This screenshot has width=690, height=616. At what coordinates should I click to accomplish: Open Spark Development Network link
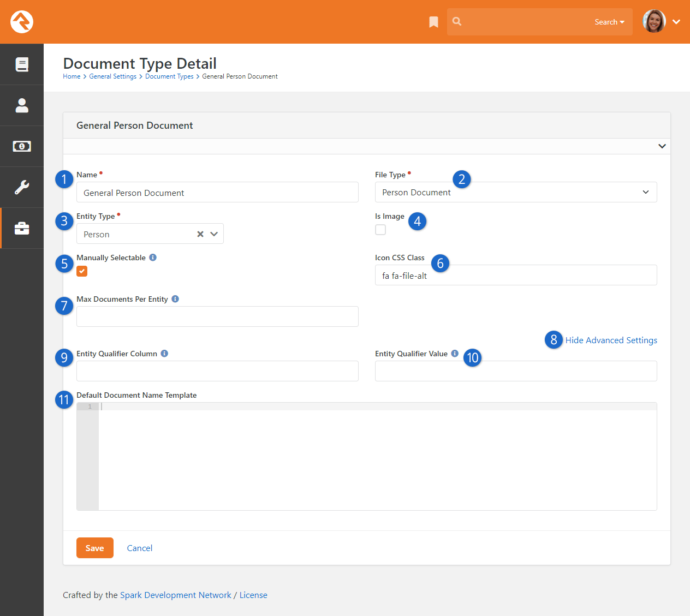[x=176, y=595]
